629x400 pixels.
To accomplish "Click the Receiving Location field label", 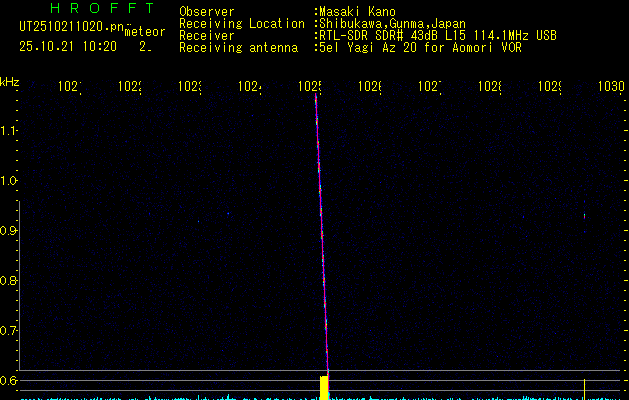I will pos(241,24).
